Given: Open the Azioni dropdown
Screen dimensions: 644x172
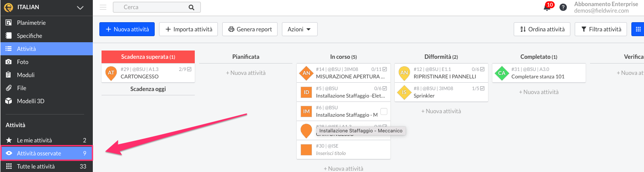Looking at the screenshot, I should point(299,29).
